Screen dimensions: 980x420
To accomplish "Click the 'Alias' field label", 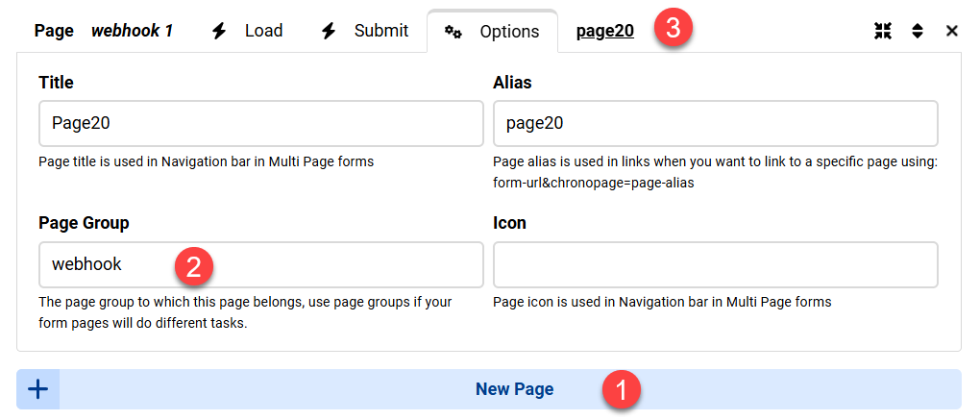I will pyautogui.click(x=512, y=82).
